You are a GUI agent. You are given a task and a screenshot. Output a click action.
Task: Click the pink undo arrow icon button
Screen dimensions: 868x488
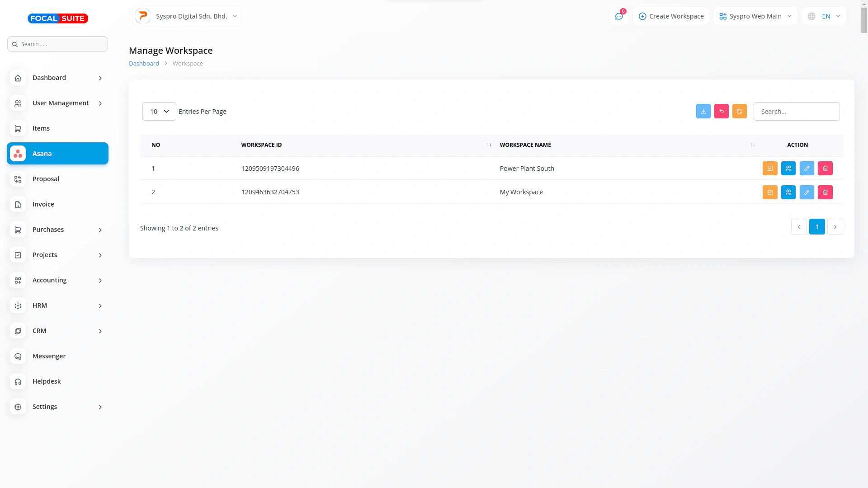pyautogui.click(x=721, y=111)
